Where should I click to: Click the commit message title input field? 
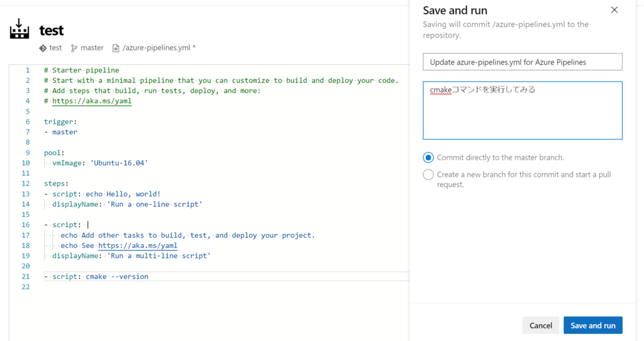[523, 62]
